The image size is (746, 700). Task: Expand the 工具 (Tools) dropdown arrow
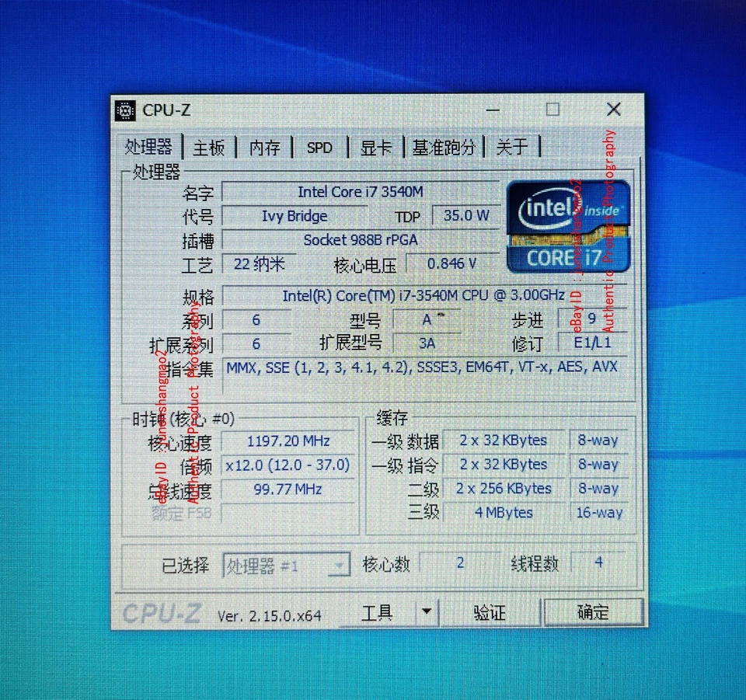coord(426,612)
